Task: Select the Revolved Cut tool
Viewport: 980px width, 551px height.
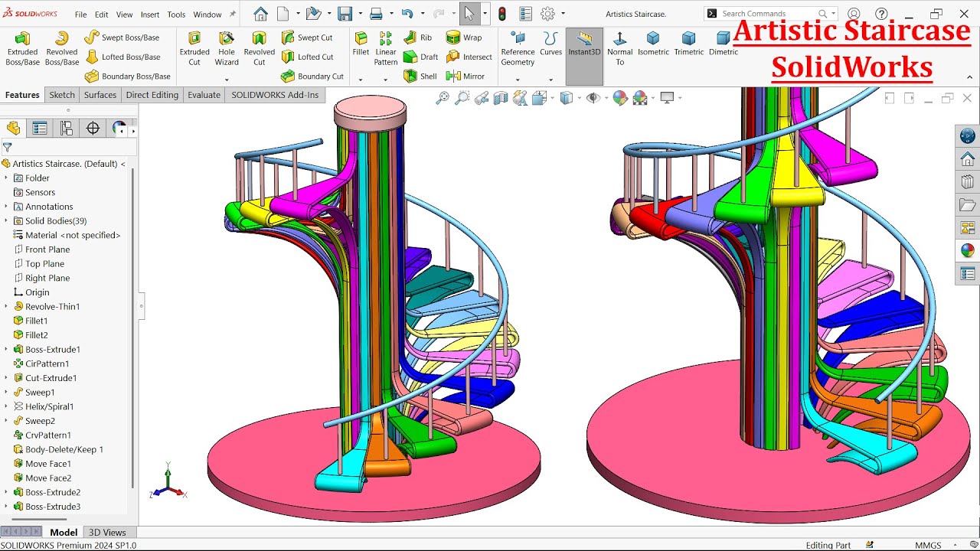Action: coord(259,48)
